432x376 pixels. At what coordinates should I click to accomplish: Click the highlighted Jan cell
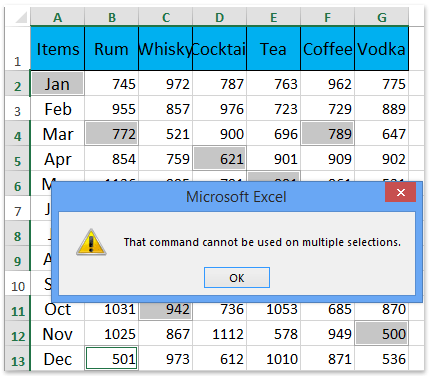[58, 83]
